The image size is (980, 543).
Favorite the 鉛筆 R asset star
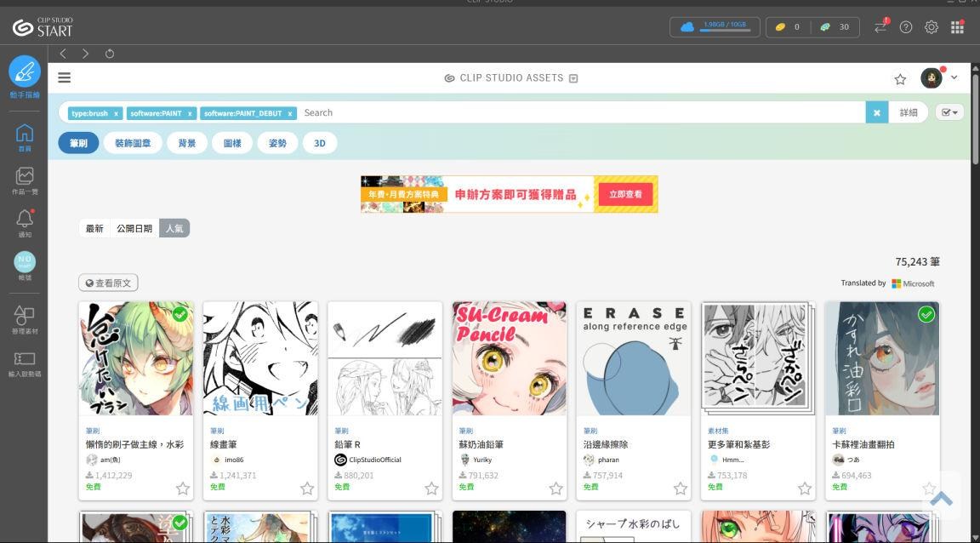pyautogui.click(x=431, y=489)
